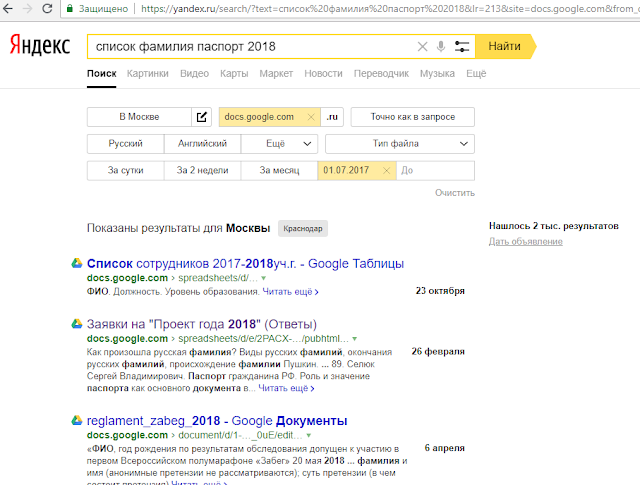Click docs.google.com under Список сотрудников
This screenshot has height=485, width=640.
click(127, 278)
